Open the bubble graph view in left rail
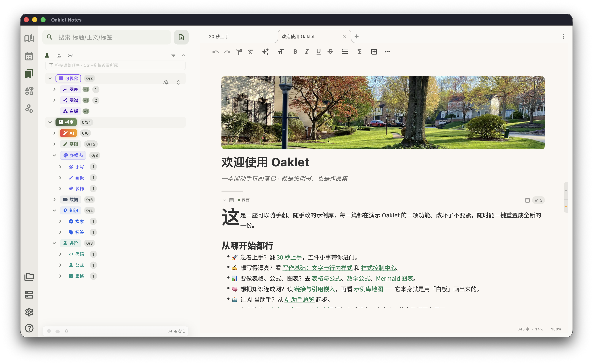The width and height of the screenshot is (593, 364). pos(29,109)
